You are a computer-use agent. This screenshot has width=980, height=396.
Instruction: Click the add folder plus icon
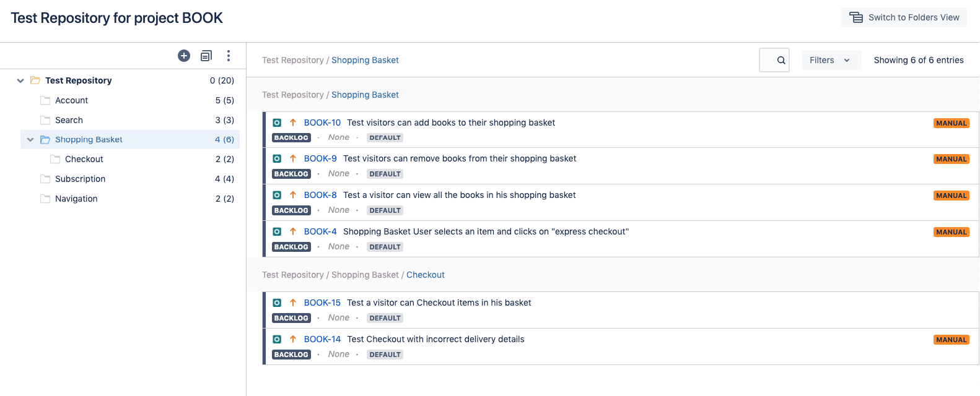tap(184, 56)
